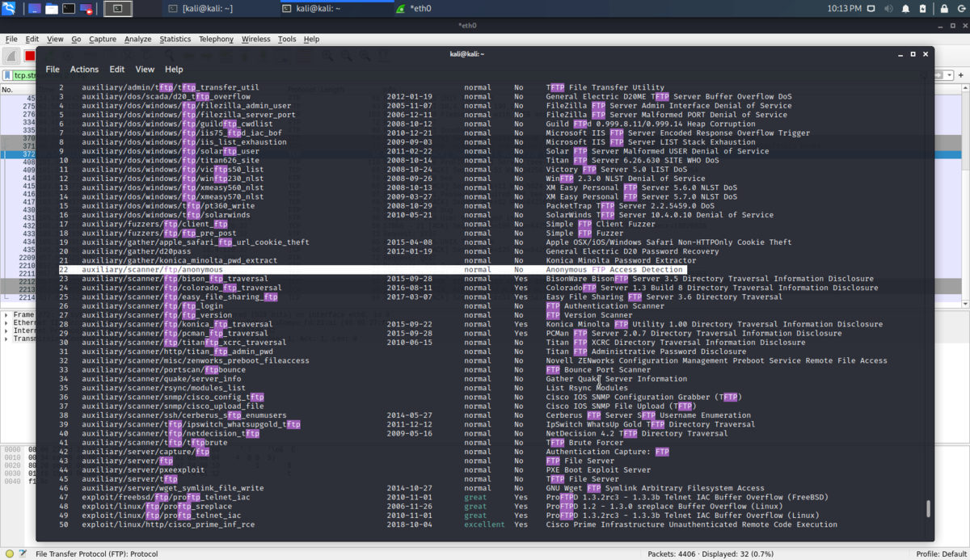Open the Wireshark Statistics menu
The width and height of the screenshot is (970, 560).
[175, 39]
